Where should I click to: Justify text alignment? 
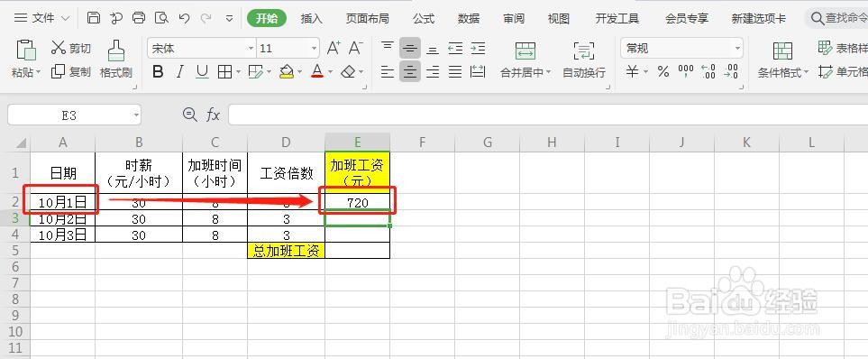[x=455, y=71]
